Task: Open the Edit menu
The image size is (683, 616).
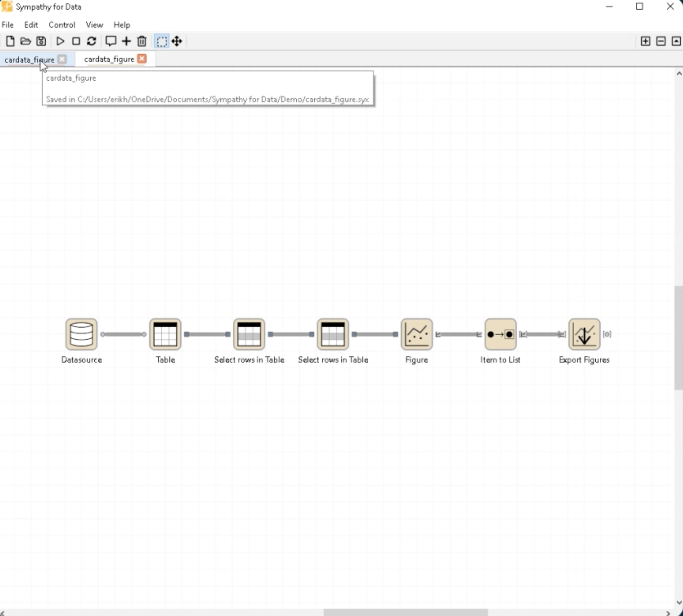Action: click(31, 25)
